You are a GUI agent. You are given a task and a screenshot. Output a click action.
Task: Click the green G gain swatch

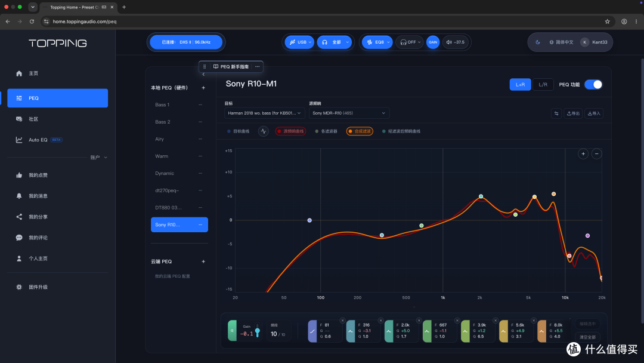[x=232, y=331]
